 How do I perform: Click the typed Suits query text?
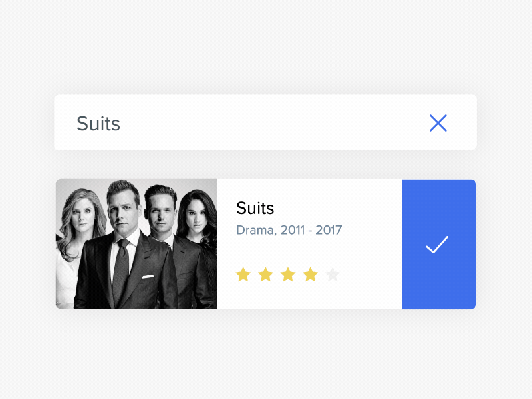pyautogui.click(x=98, y=124)
